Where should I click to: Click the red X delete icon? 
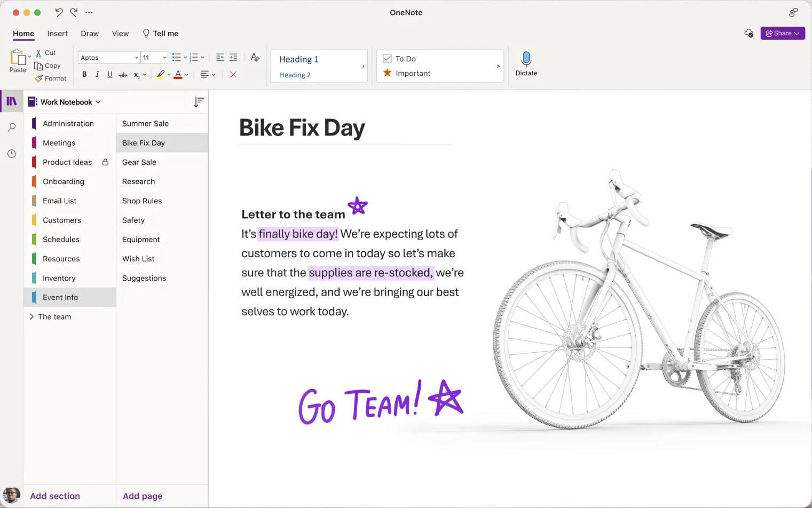click(x=233, y=75)
